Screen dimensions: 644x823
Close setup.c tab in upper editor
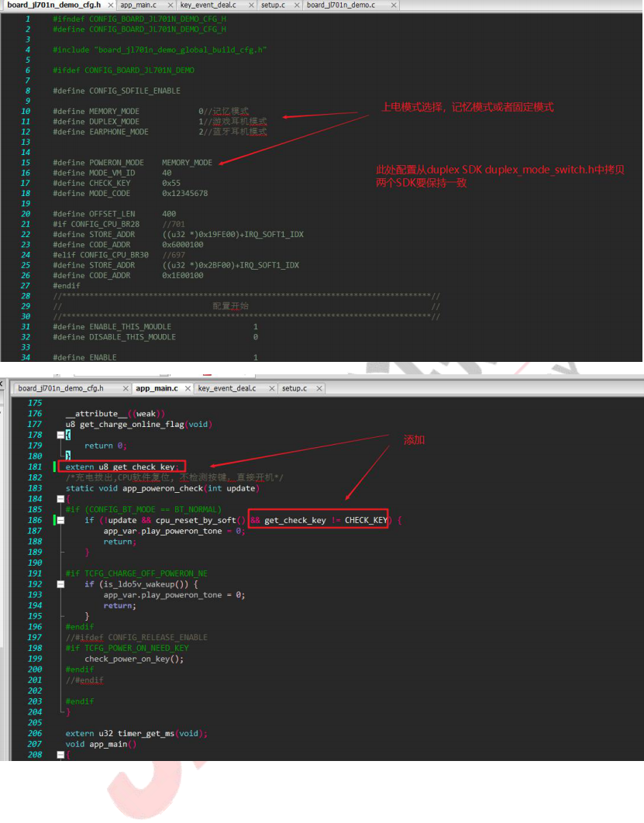click(x=297, y=5)
